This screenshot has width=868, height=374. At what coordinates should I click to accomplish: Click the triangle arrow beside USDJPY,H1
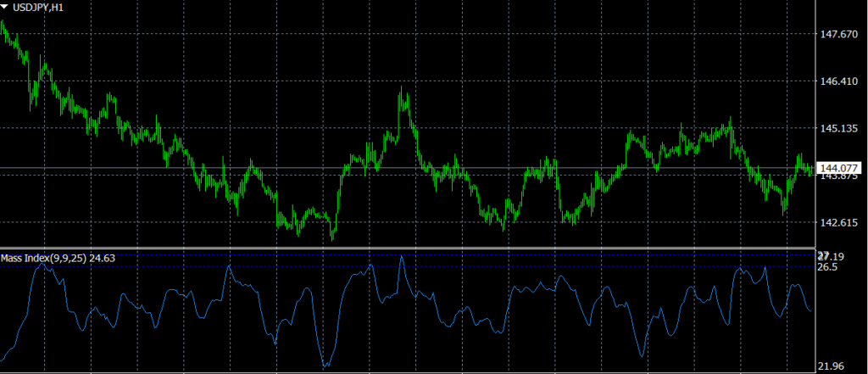click(5, 8)
